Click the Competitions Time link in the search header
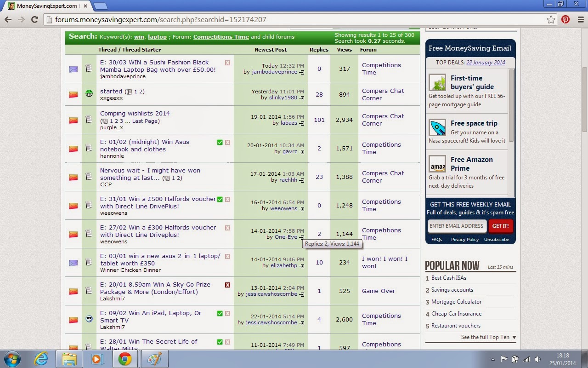 221,37
